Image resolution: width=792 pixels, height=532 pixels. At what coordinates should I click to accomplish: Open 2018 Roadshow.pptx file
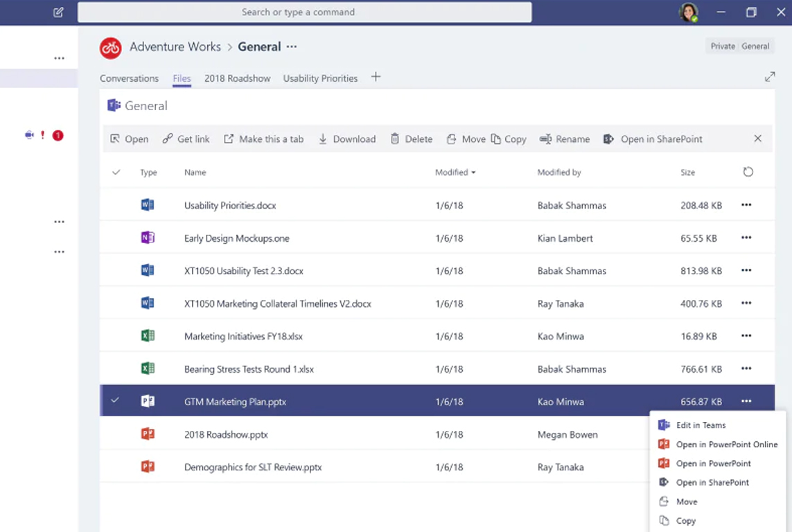click(227, 434)
